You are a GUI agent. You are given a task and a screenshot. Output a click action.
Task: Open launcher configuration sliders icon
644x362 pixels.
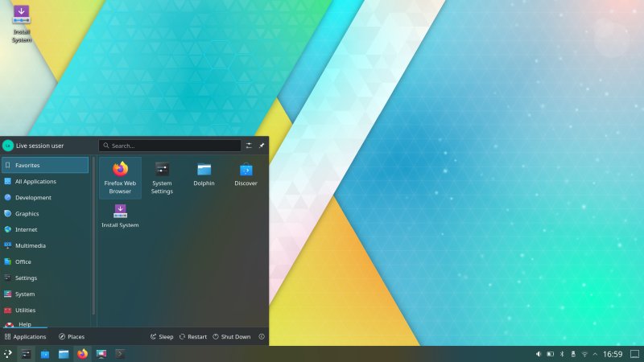pyautogui.click(x=249, y=146)
